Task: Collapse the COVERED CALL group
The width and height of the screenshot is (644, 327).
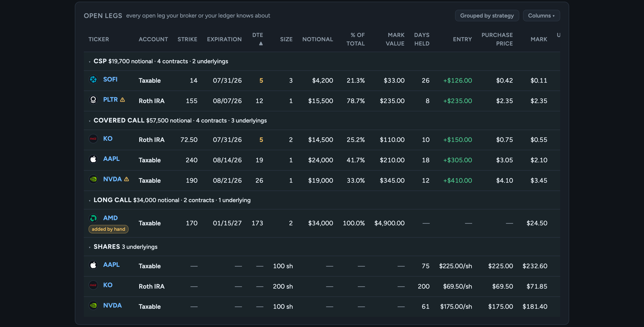Action: (x=89, y=121)
